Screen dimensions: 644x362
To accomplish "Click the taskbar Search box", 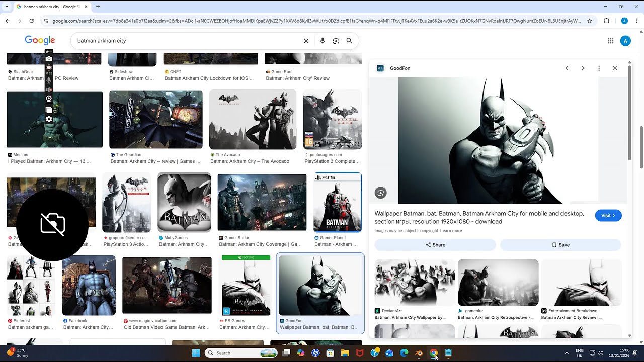I will tap(242, 353).
